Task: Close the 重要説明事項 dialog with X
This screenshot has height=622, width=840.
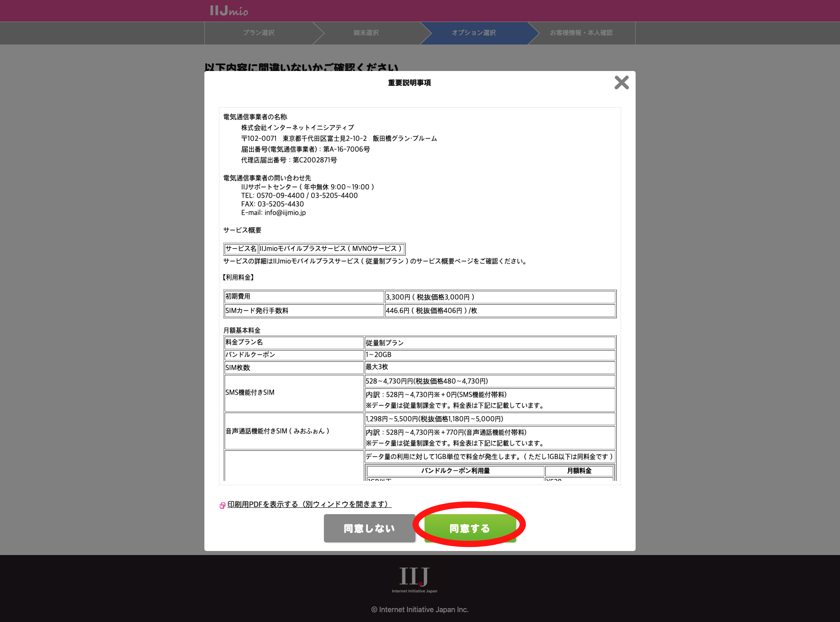Action: pyautogui.click(x=622, y=83)
